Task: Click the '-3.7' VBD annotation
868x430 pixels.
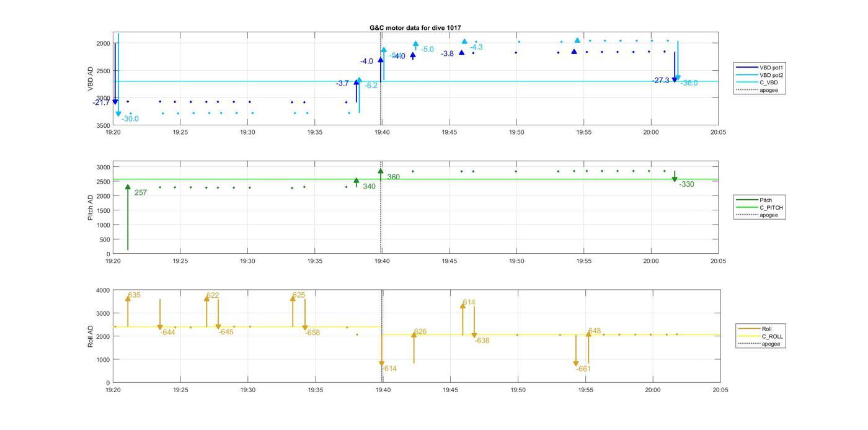Action: (x=342, y=83)
